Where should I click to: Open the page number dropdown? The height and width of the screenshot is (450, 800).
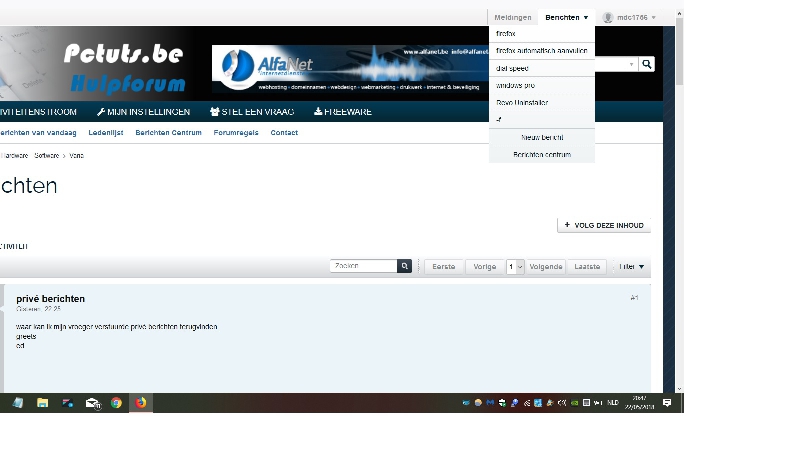click(x=515, y=267)
